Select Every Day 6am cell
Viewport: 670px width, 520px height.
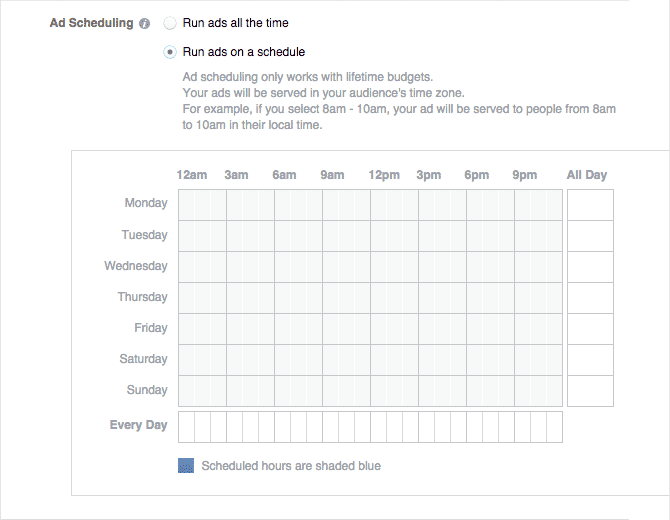(x=282, y=427)
